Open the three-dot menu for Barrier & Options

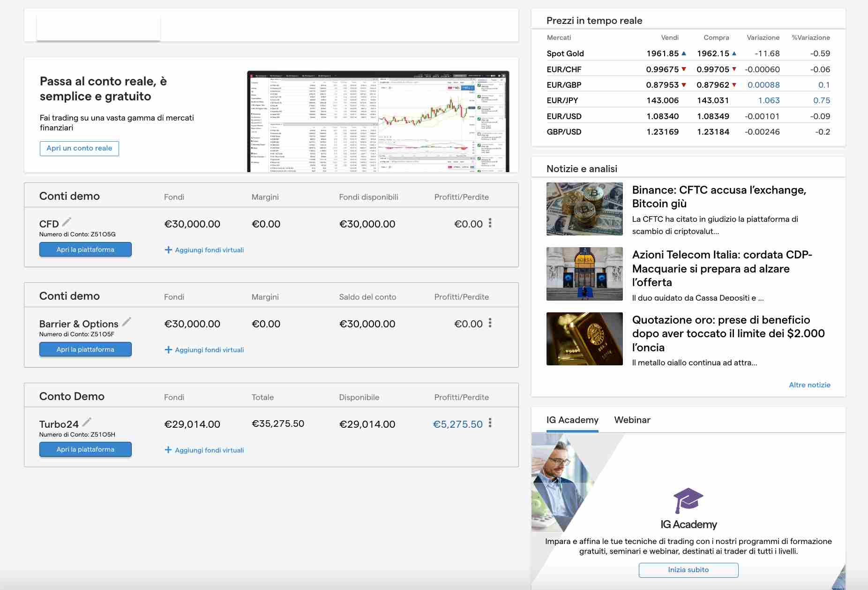tap(490, 324)
